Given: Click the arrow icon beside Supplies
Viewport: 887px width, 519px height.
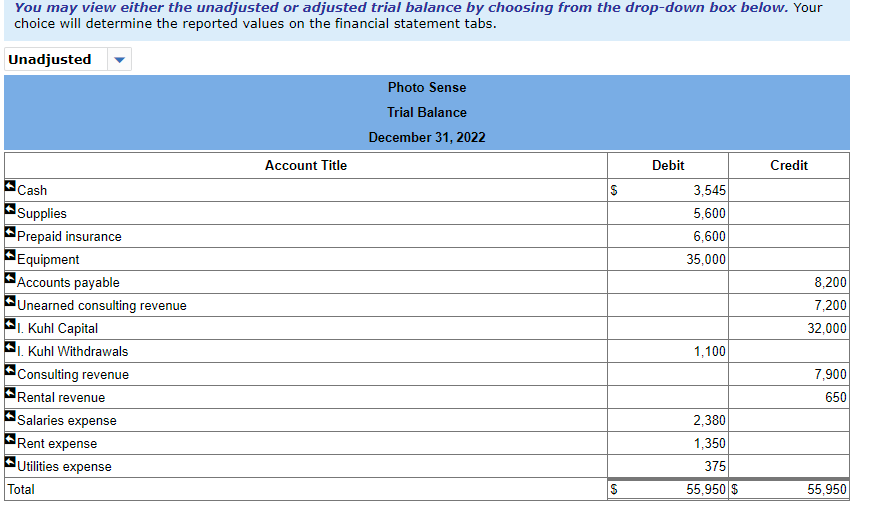Looking at the screenshot, I should click(10, 209).
